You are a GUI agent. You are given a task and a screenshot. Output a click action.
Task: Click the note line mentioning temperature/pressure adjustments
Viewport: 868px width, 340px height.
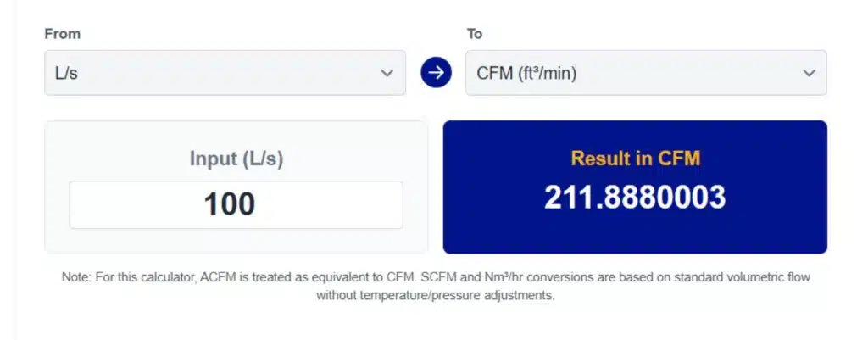tap(435, 296)
